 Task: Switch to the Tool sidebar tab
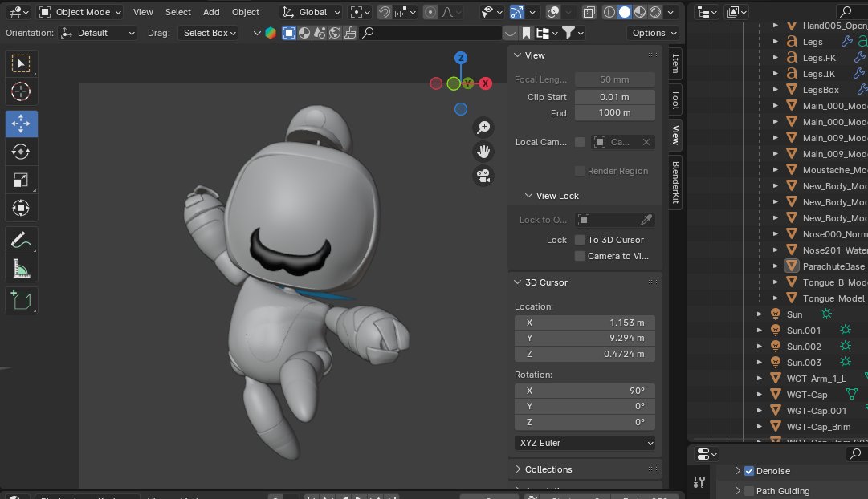[675, 99]
